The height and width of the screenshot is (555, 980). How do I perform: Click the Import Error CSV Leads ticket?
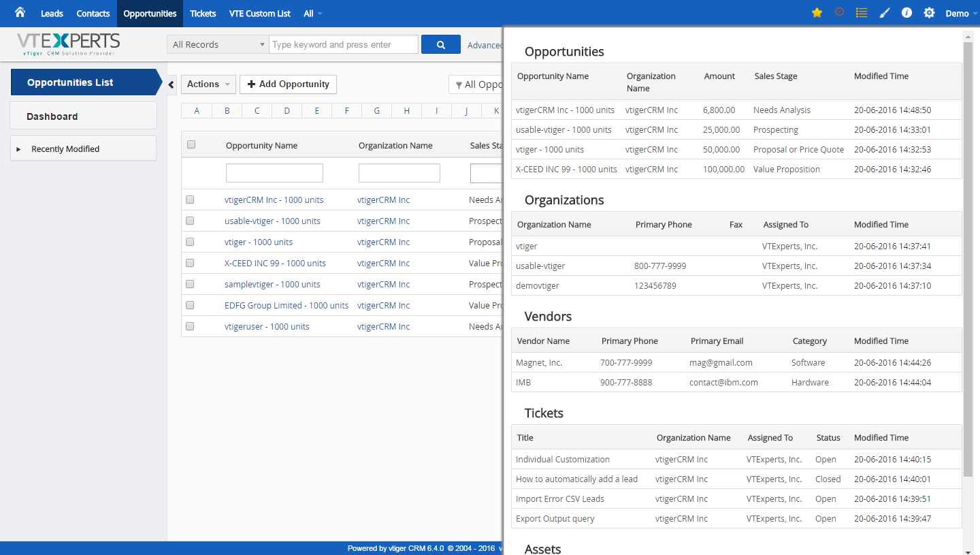tap(560, 498)
